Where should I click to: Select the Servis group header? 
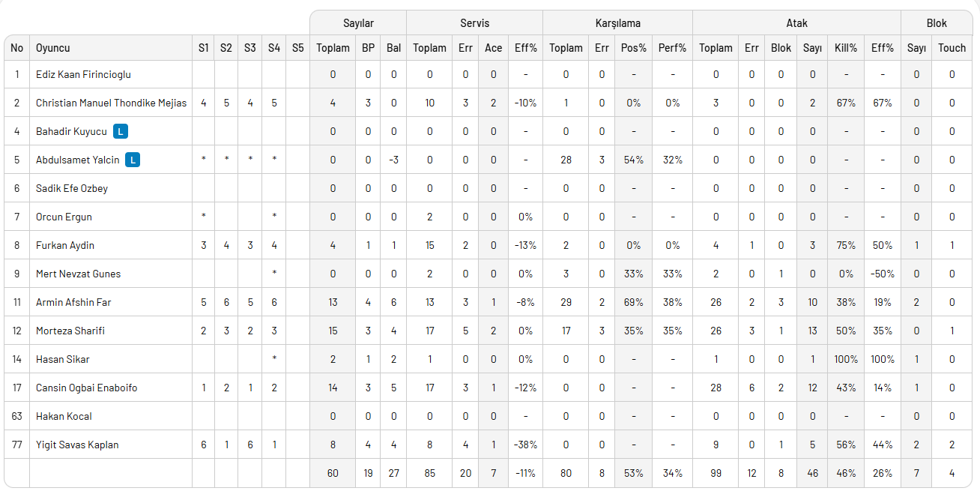tap(474, 23)
